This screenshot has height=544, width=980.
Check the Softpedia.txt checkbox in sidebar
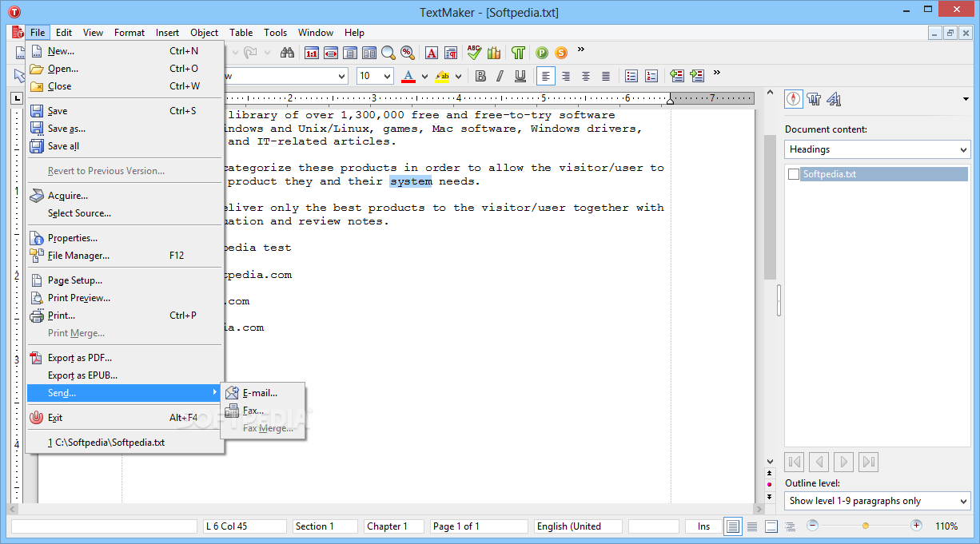click(794, 174)
